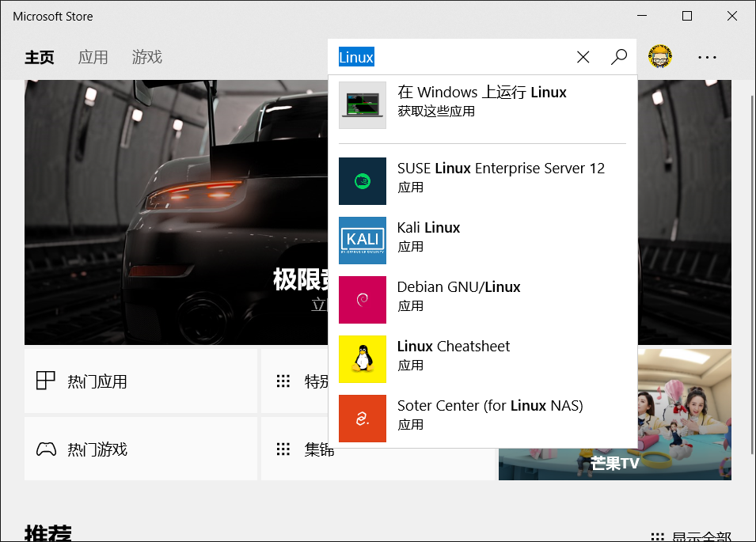This screenshot has height=542, width=756.
Task: Click the SUSE Linux chameleon icon
Action: coord(363,181)
